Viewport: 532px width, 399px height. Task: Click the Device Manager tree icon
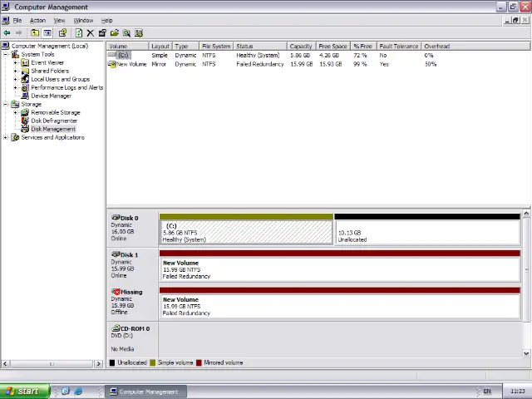[25, 96]
